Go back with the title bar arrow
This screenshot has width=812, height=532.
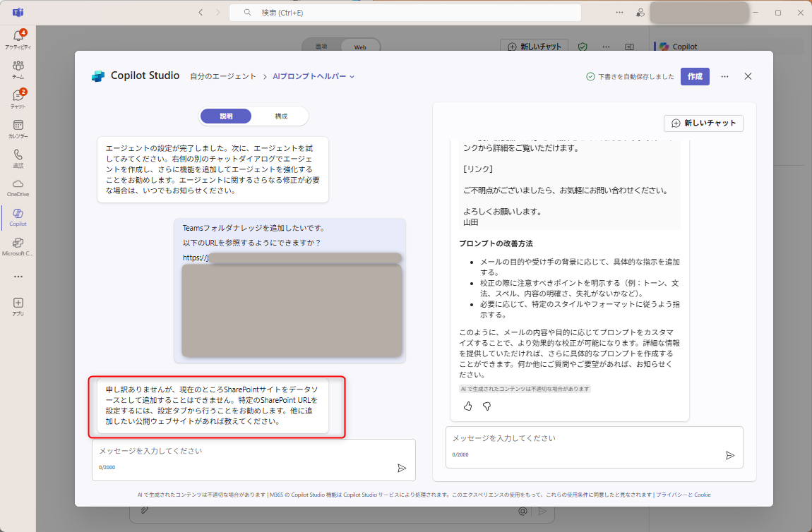pyautogui.click(x=201, y=13)
